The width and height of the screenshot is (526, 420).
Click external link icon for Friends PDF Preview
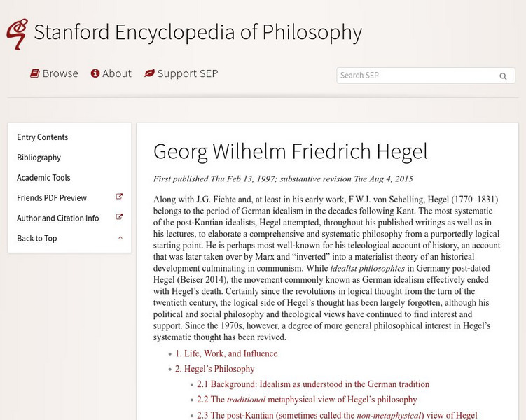click(x=119, y=197)
